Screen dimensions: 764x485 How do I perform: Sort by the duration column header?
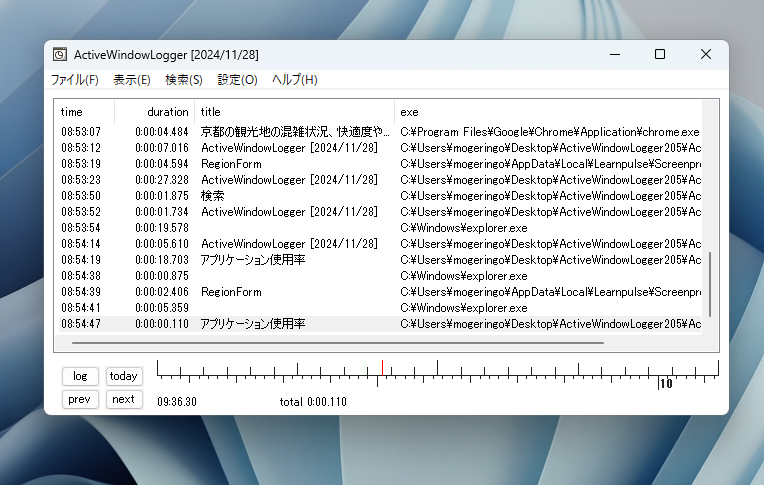[x=154, y=112]
